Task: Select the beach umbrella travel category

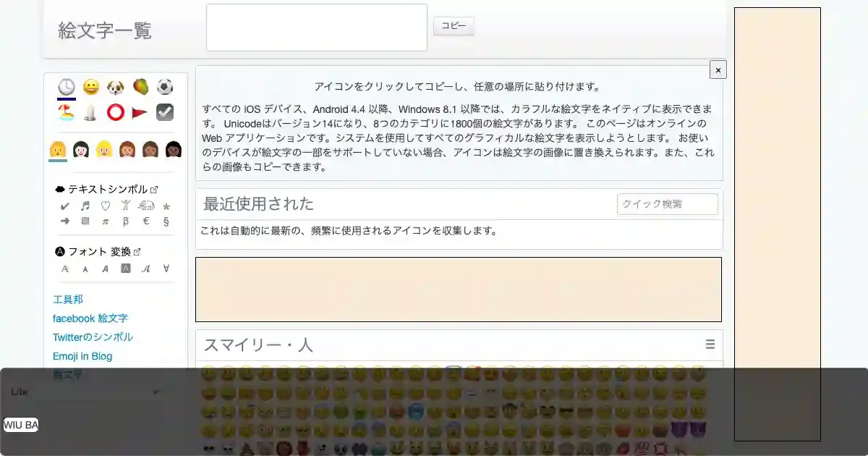Action: coord(67,112)
